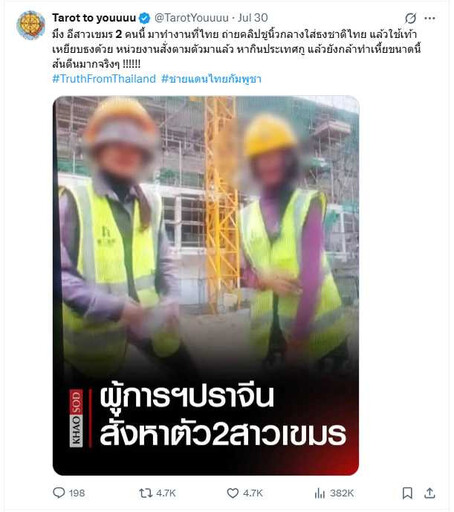This screenshot has width=454, height=512.
Task: Bookmark this post
Action: pos(407,493)
